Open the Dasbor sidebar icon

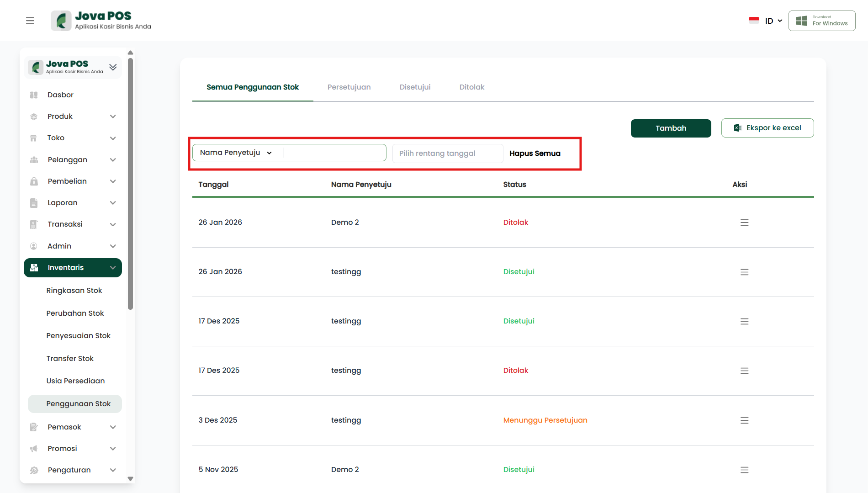(34, 95)
